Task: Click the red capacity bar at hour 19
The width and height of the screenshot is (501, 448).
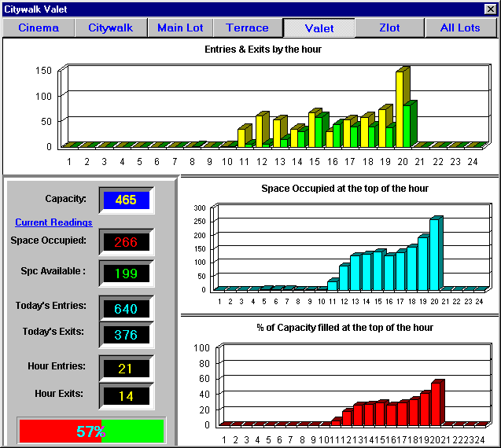Action: (x=425, y=409)
